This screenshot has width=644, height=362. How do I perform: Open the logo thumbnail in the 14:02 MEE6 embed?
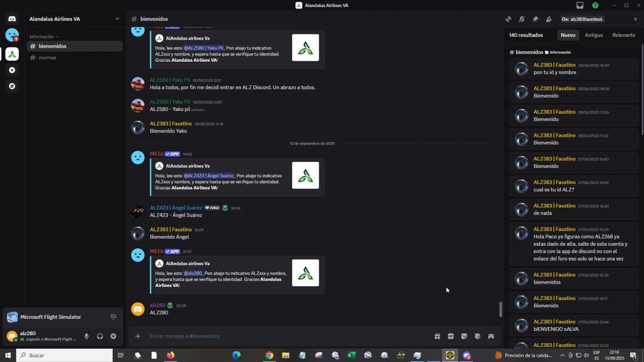click(x=305, y=175)
